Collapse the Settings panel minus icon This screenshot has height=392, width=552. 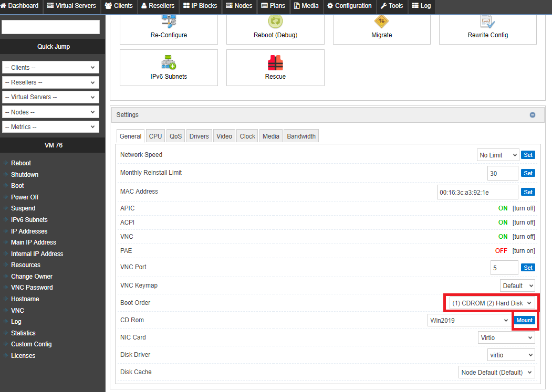tap(532, 115)
